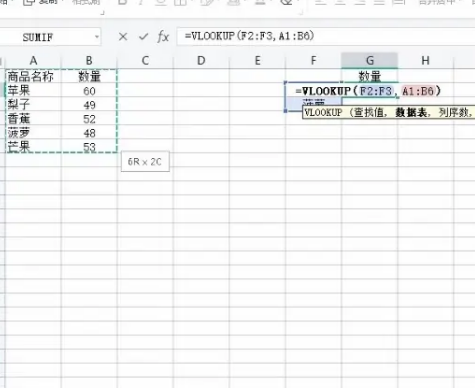Click 数据表 argument in the VLOOKUP tooltip
Screen dimensions: 475x388
click(411, 113)
